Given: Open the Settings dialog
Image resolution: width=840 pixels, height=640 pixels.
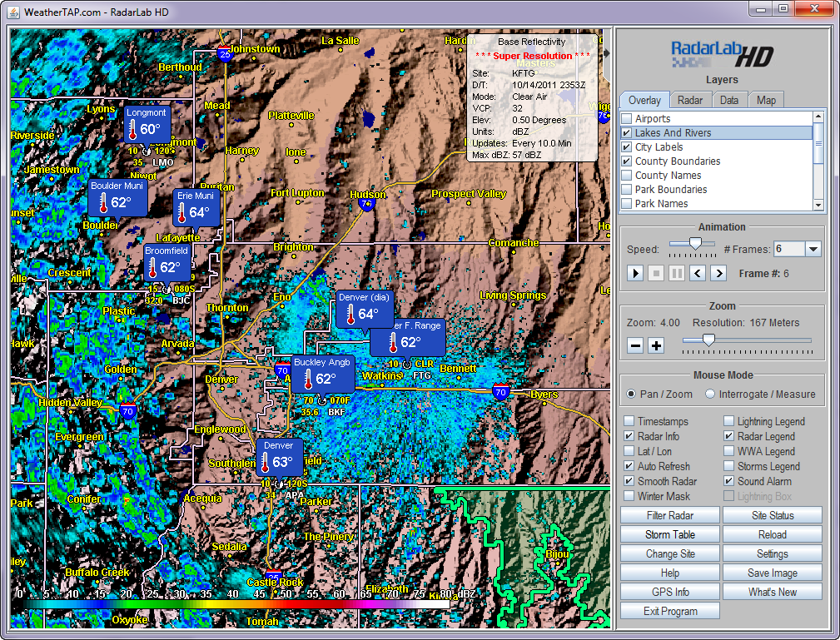Looking at the screenshot, I should pyautogui.click(x=773, y=553).
